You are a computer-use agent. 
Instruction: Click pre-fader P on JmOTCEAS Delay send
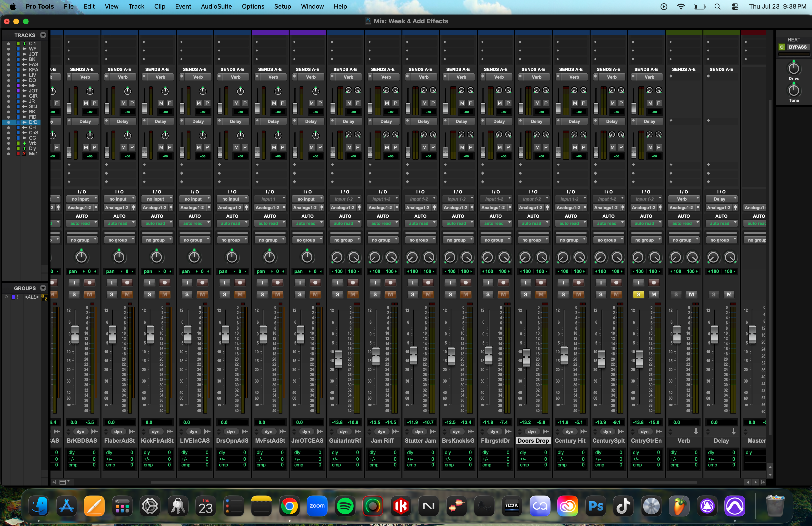pos(320,147)
